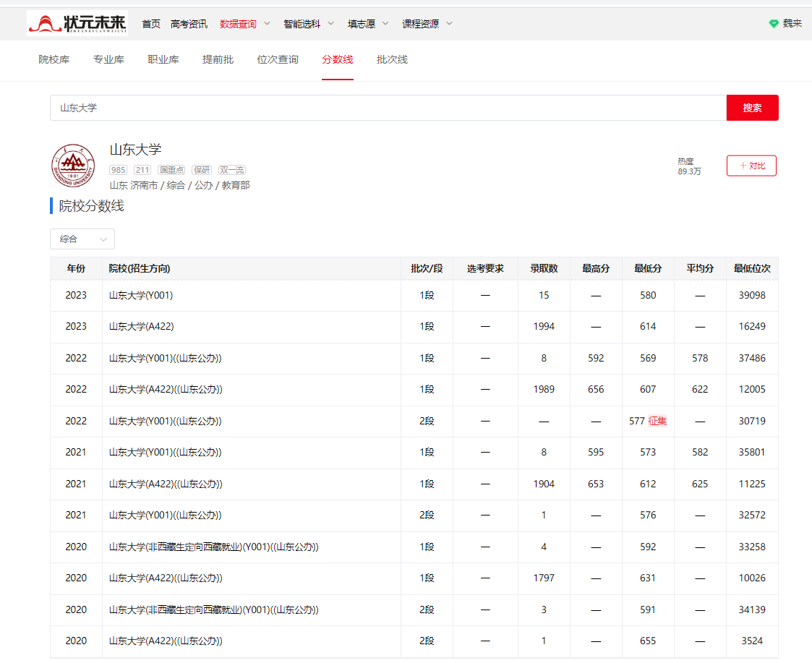Click the lowest rank value 10026

point(752,578)
